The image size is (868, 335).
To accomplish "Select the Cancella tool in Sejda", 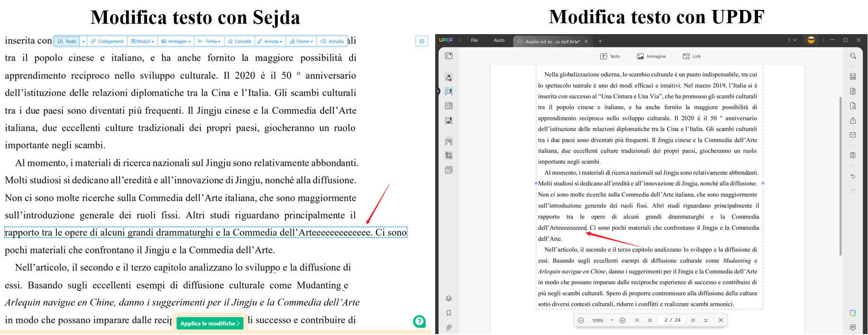I will (x=239, y=41).
